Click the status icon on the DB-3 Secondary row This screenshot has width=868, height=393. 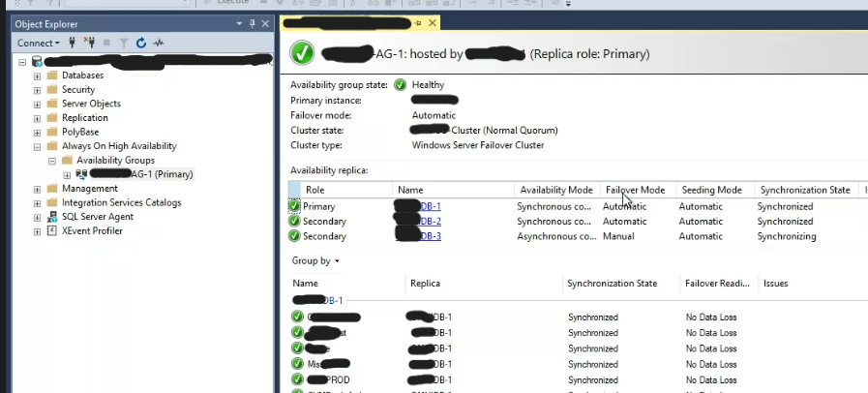click(x=294, y=236)
